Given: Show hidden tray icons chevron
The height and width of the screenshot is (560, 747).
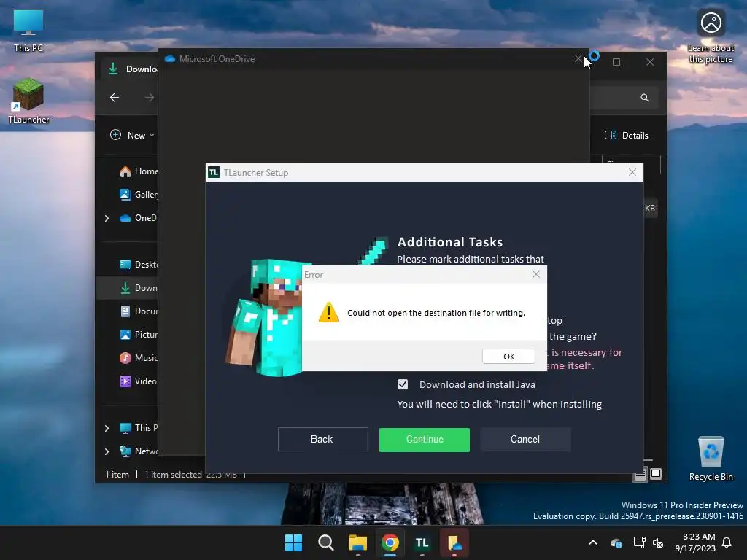Looking at the screenshot, I should [593, 542].
